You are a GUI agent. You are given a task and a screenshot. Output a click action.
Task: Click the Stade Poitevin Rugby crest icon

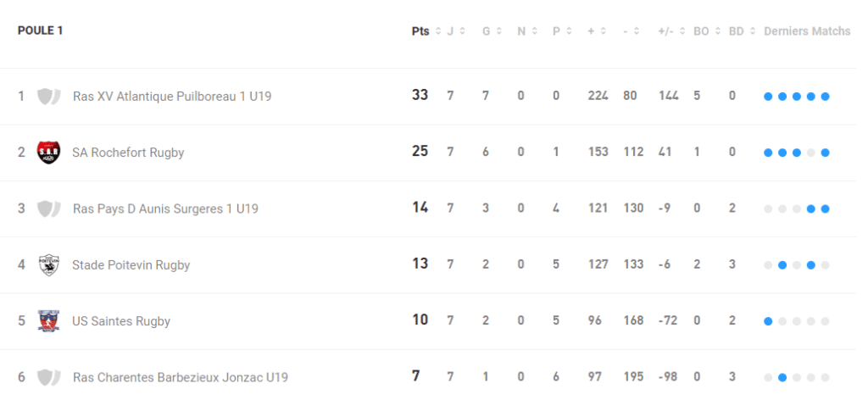point(49,265)
